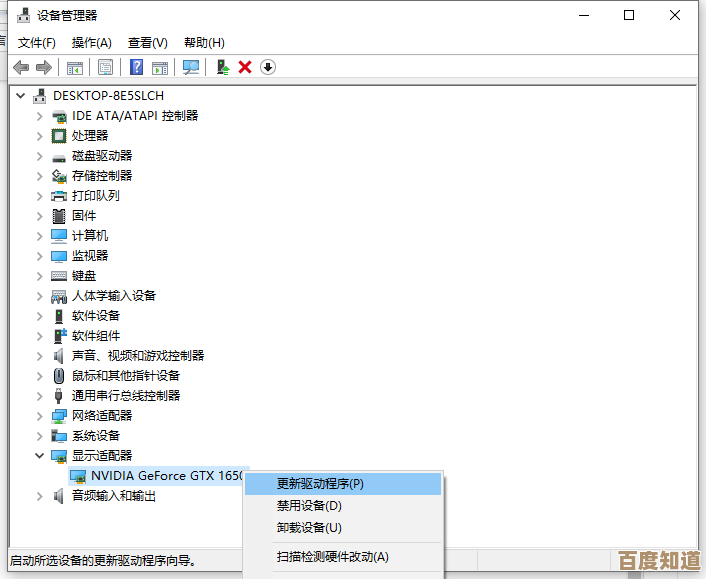This screenshot has width=706, height=579.
Task: Expand the 音频输入和输出 category arrow
Action: 40,496
